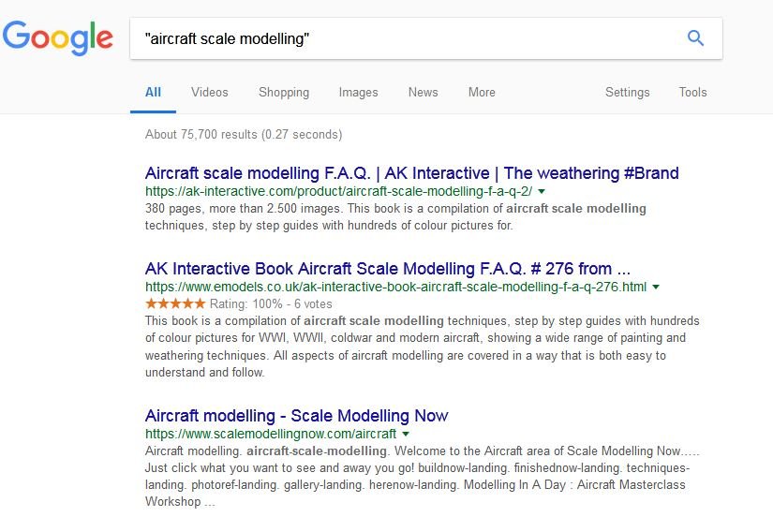Click the five-star rating icons
The height and width of the screenshot is (532, 773).
[175, 303]
